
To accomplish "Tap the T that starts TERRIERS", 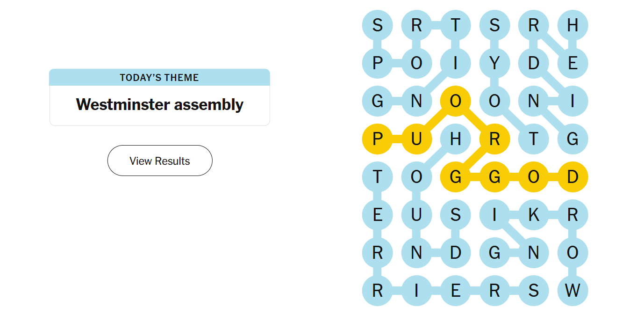I will coord(377,177).
